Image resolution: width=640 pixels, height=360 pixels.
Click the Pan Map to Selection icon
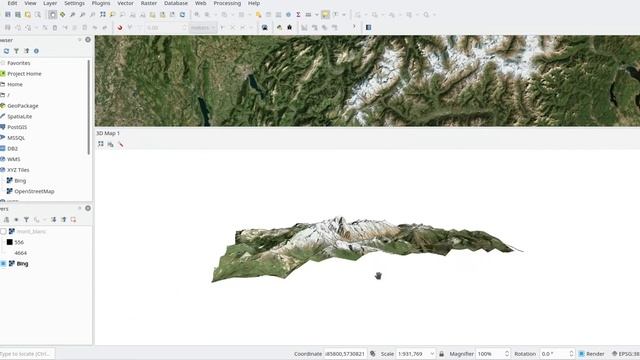[62, 15]
